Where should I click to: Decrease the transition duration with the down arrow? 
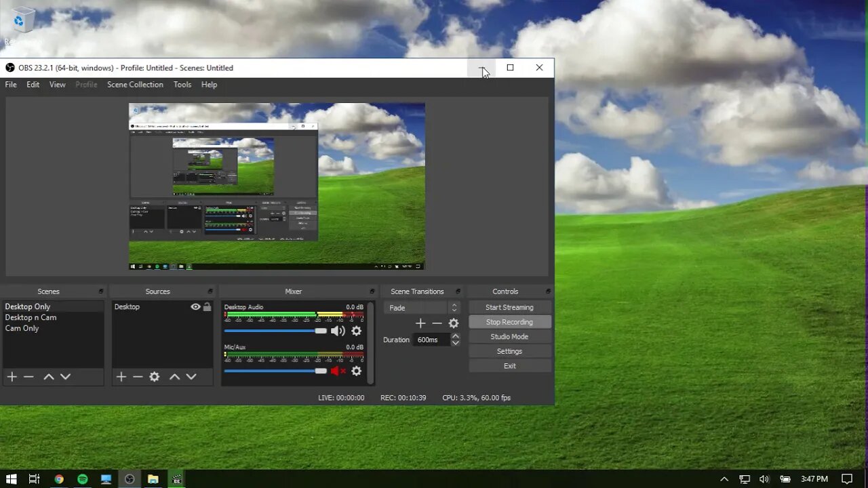point(456,343)
